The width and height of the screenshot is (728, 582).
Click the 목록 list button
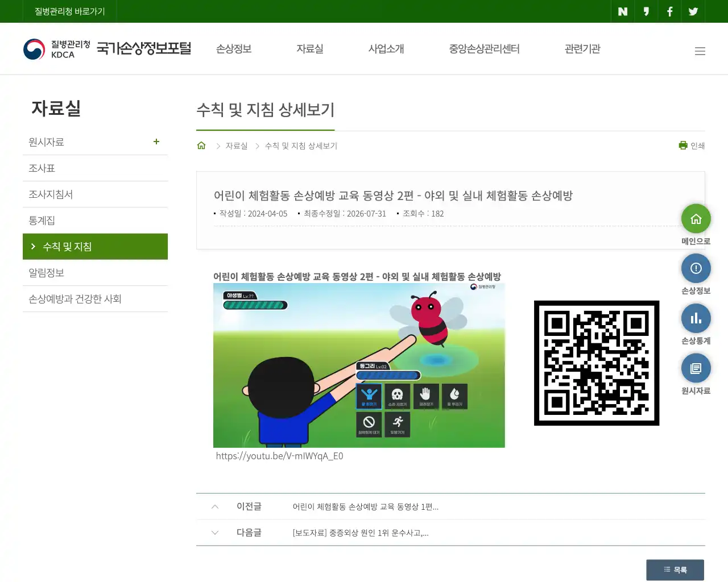click(675, 569)
